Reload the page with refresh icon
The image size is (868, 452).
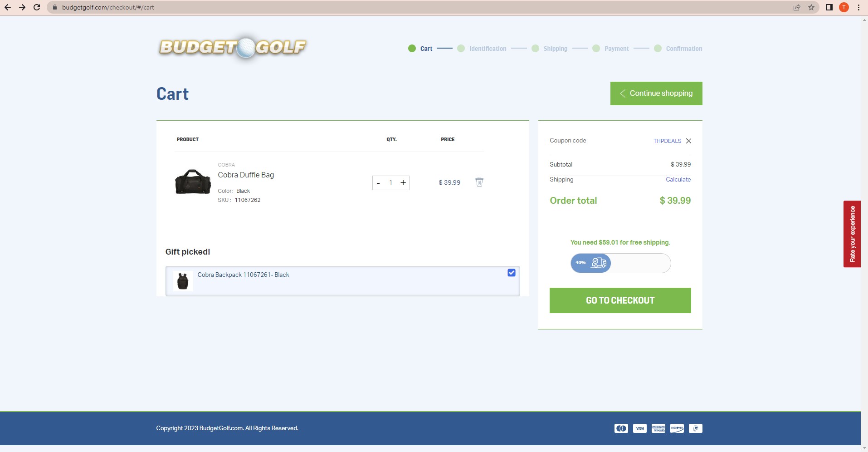pyautogui.click(x=37, y=7)
